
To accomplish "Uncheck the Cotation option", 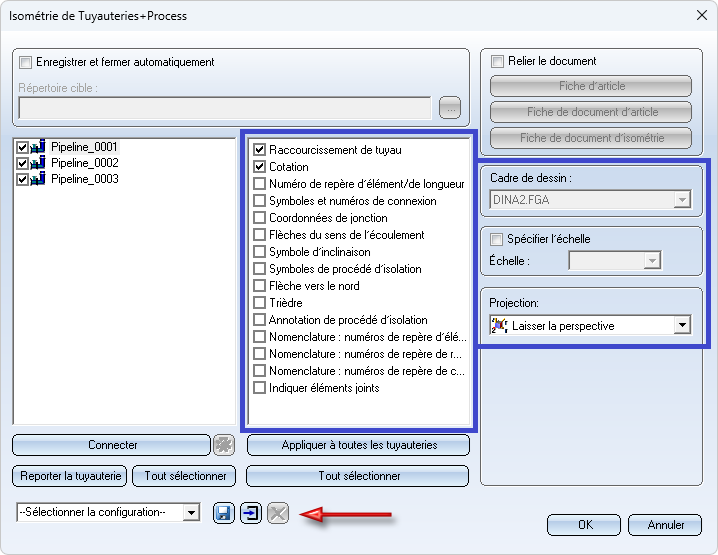I will tap(260, 166).
